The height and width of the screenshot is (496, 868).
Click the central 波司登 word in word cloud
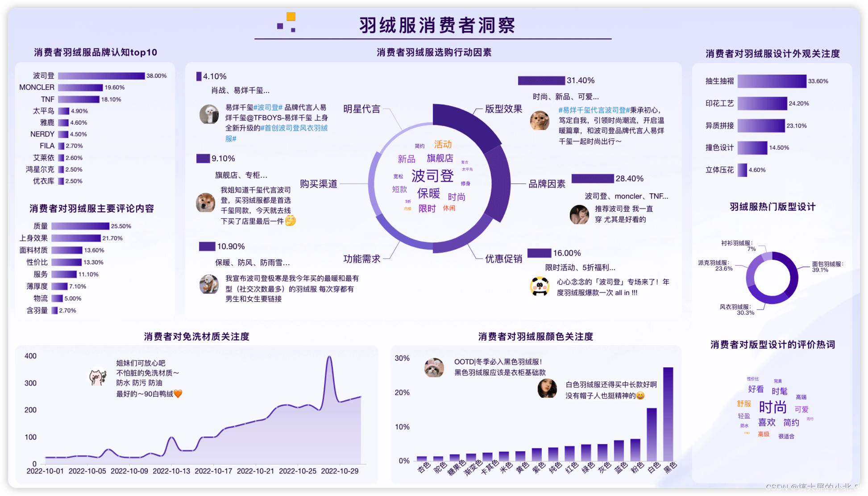(432, 176)
